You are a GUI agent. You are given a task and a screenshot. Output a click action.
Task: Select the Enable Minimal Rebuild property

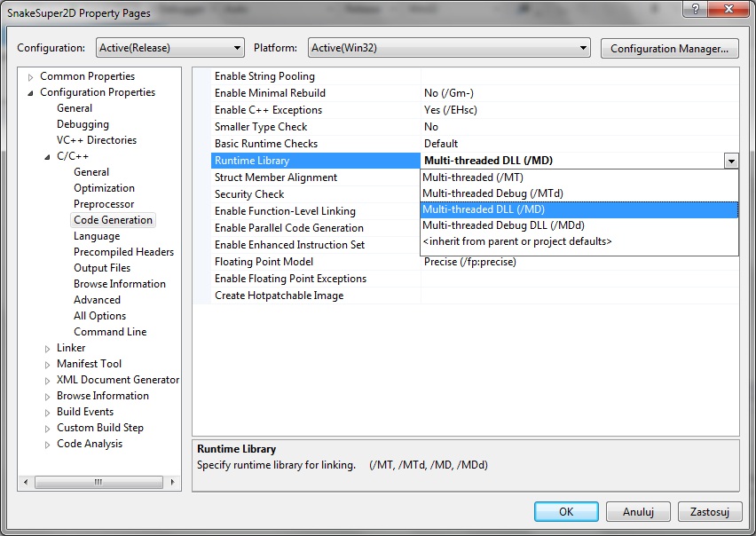[x=316, y=93]
